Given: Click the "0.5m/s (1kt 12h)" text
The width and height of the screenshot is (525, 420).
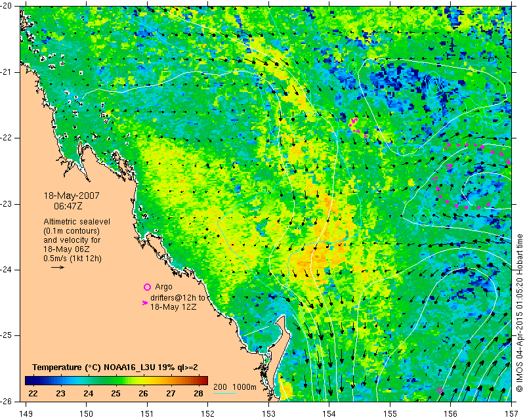Looking at the screenshot, I should [x=72, y=258].
